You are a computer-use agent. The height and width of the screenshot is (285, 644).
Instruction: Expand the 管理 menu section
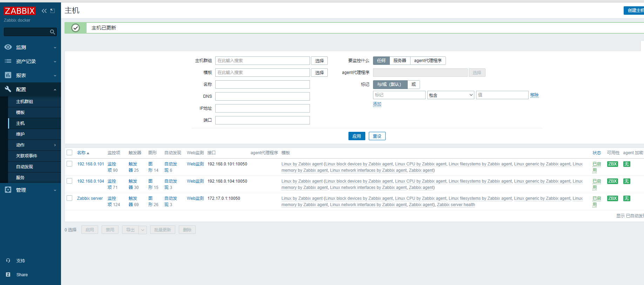click(x=55, y=190)
